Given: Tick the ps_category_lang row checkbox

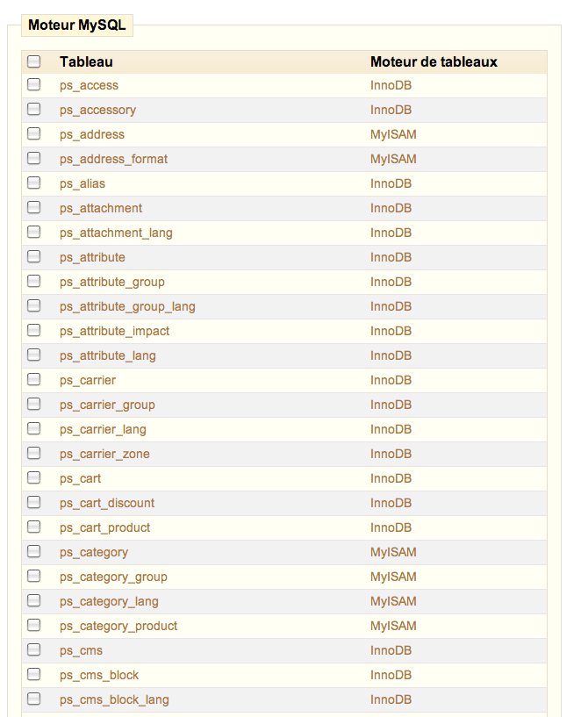Looking at the screenshot, I should [x=34, y=601].
